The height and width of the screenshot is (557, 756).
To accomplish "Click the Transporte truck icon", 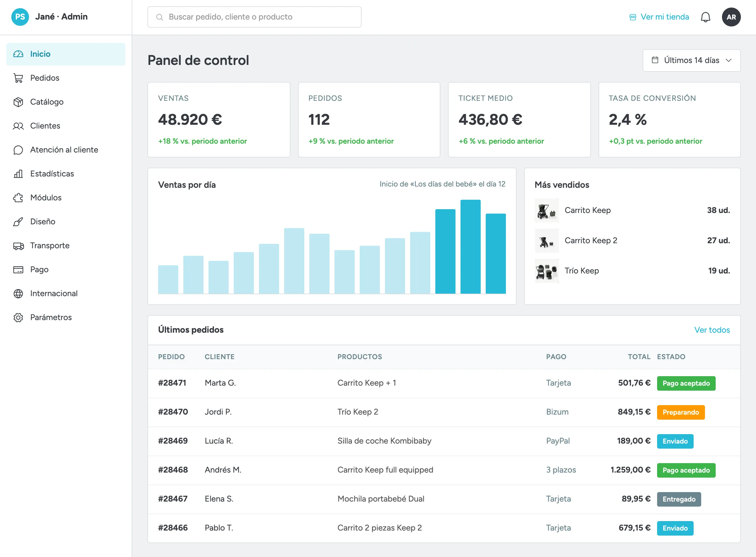I will tap(18, 245).
